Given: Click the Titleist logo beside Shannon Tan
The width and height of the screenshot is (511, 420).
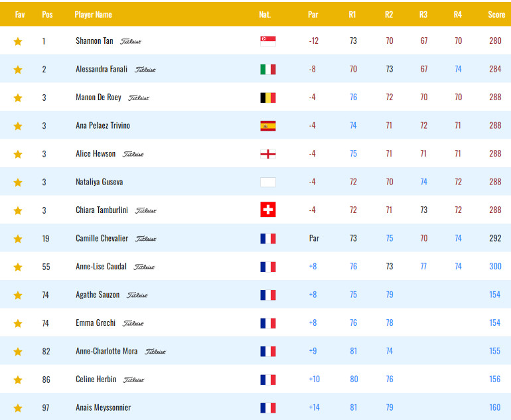Looking at the screenshot, I should 130,41.
